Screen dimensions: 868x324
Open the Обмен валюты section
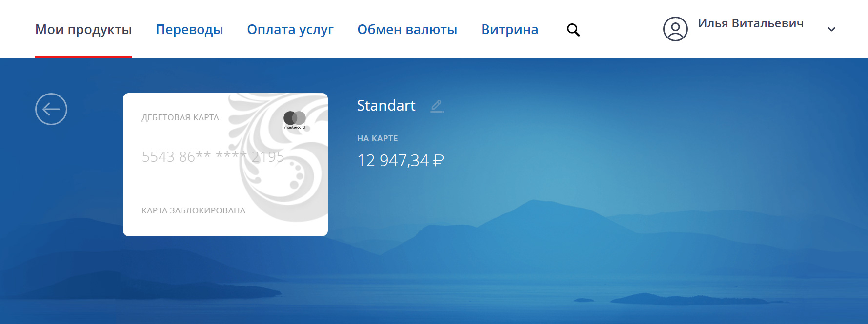pyautogui.click(x=407, y=30)
